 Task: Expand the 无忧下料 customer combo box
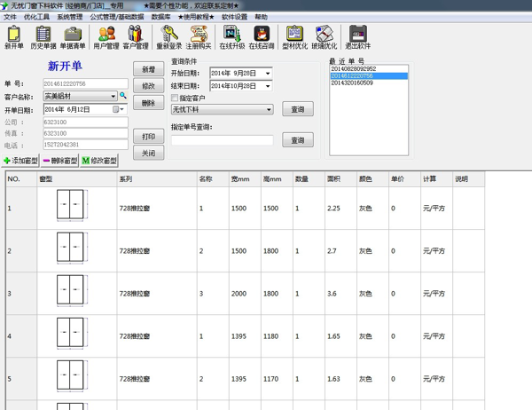[269, 109]
